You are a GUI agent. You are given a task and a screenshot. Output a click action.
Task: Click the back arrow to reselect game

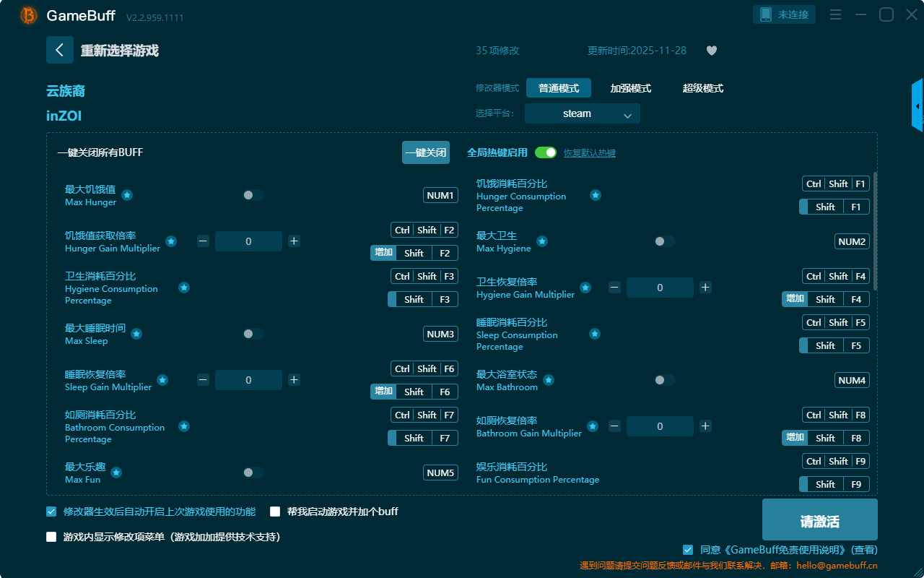pos(60,50)
